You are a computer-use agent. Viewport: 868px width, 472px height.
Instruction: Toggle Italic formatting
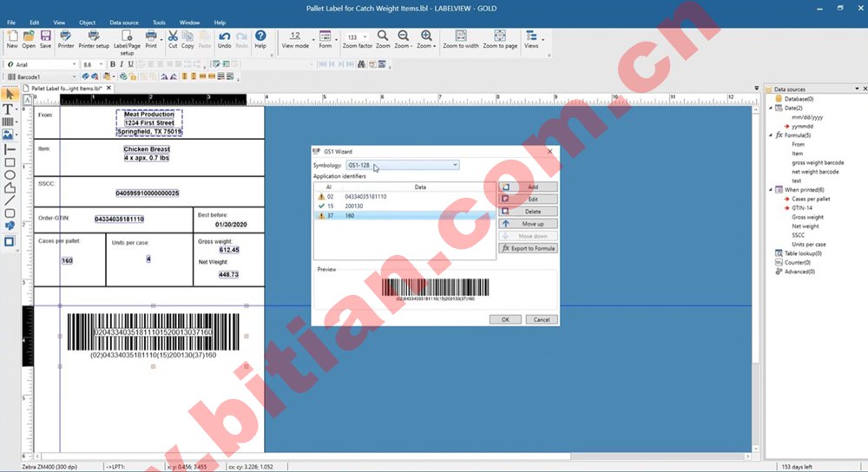[122, 64]
